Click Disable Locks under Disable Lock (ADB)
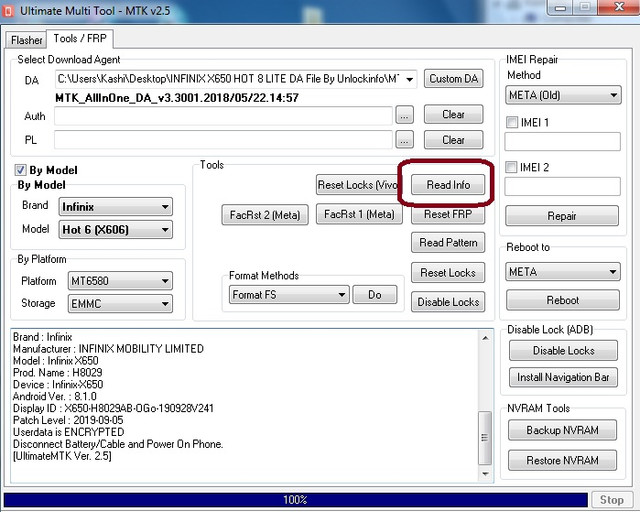Image resolution: width=640 pixels, height=512 pixels. 563,350
